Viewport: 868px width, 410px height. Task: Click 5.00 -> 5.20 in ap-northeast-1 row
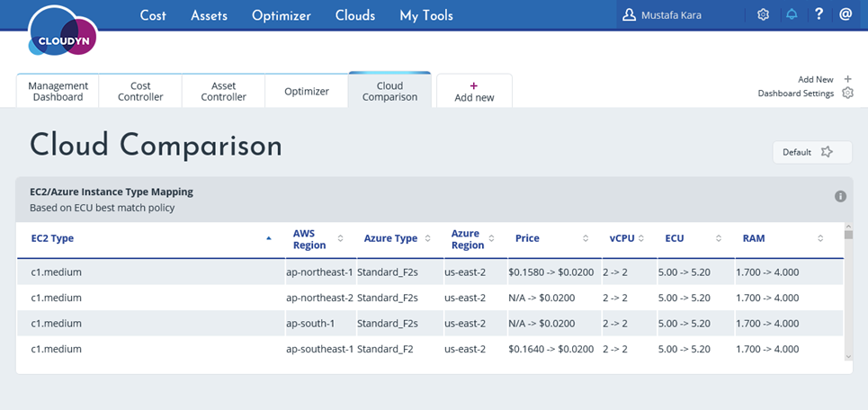pyautogui.click(x=685, y=272)
